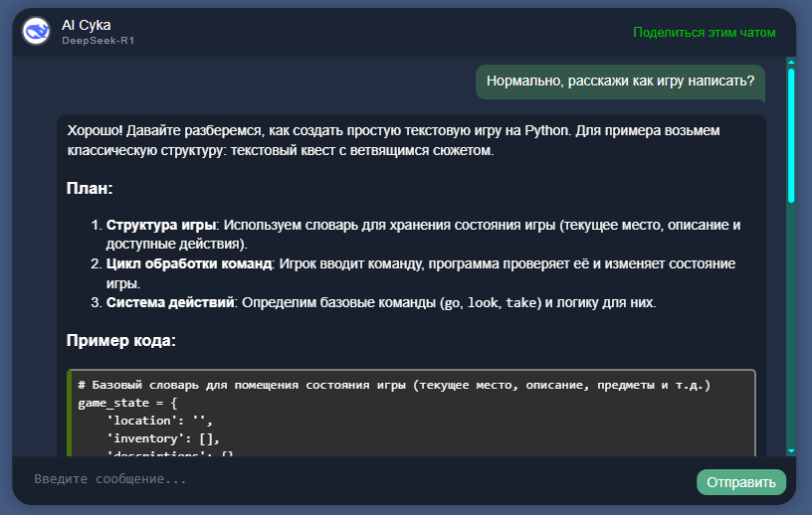Select the user message about writing a game

(x=620, y=83)
